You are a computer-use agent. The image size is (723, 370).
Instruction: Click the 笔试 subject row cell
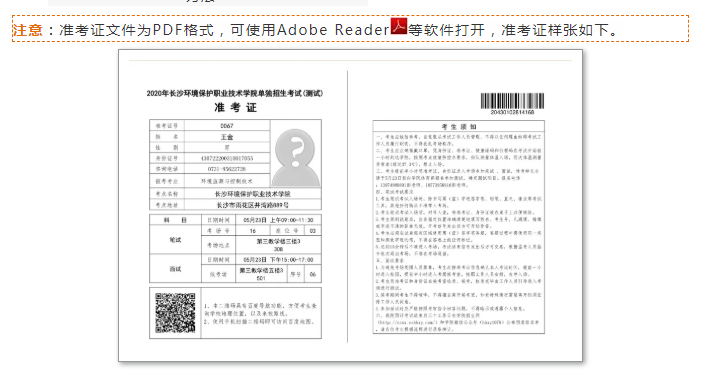click(x=175, y=240)
